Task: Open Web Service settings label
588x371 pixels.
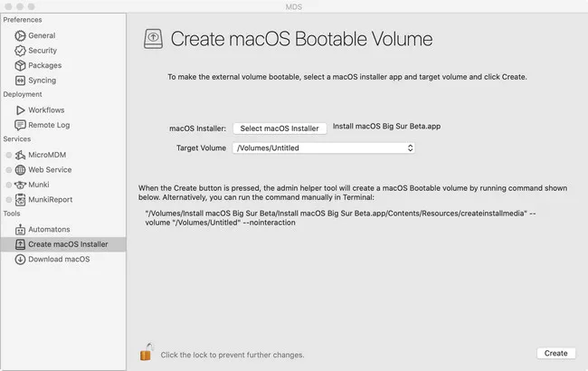Action: [x=50, y=170]
